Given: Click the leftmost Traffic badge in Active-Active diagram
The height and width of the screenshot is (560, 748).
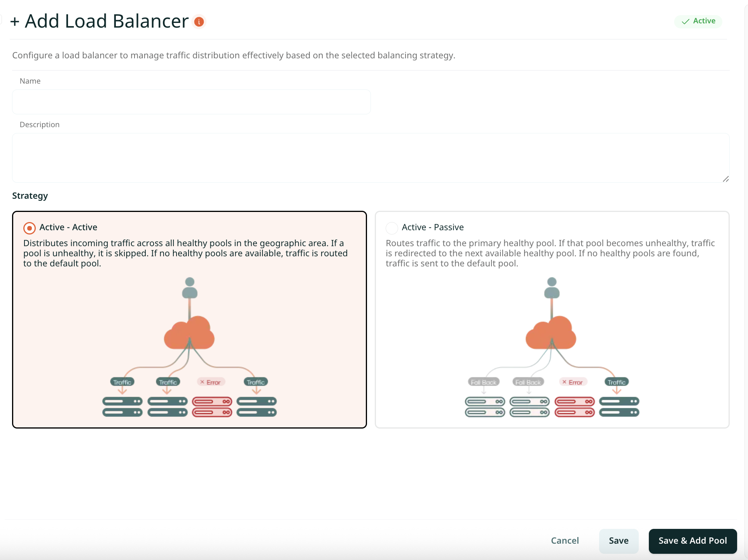Looking at the screenshot, I should click(x=122, y=382).
